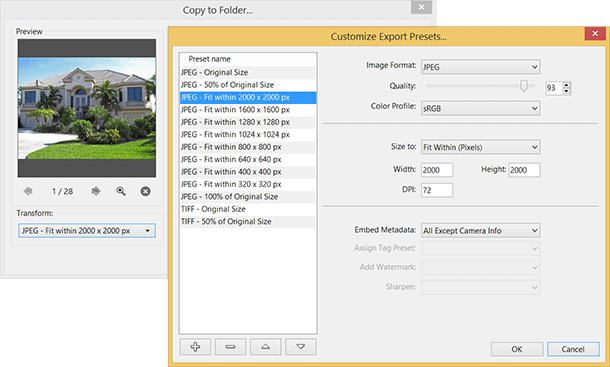
Task: Click the Width input field
Action: [x=436, y=170]
